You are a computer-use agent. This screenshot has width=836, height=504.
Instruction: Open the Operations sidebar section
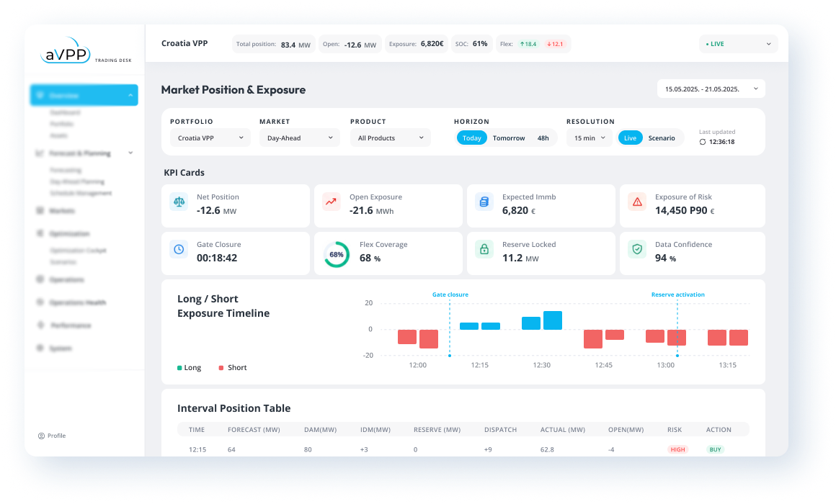click(66, 279)
